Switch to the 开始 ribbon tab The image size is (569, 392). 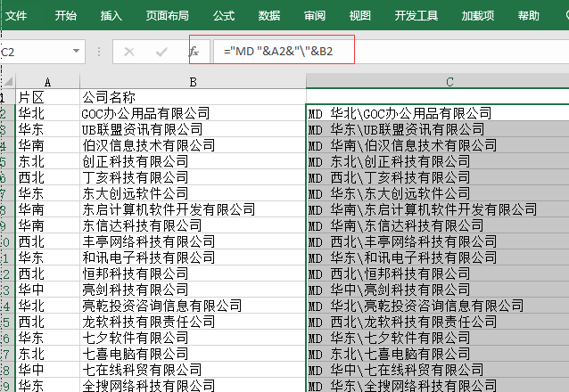pyautogui.click(x=66, y=16)
